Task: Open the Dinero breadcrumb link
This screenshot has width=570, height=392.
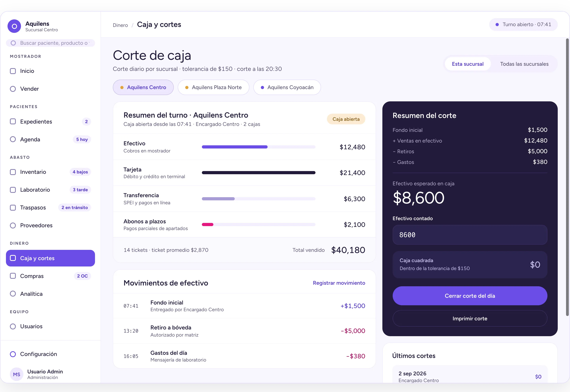Action: pos(120,25)
